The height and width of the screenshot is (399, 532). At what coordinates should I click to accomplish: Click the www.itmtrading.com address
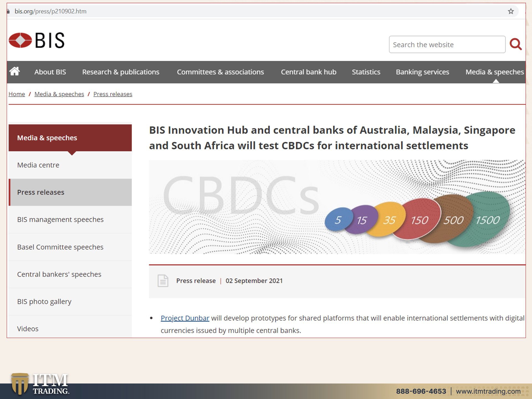tap(488, 391)
